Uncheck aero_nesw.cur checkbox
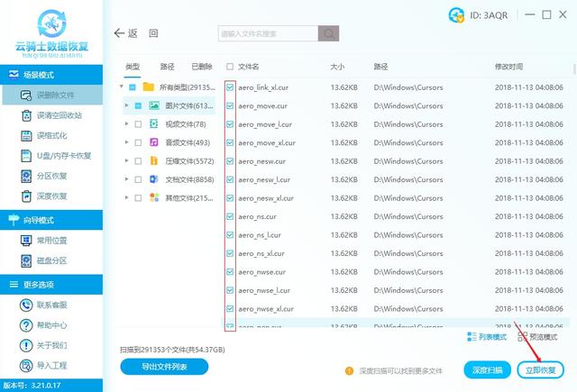The image size is (577, 392). [x=230, y=161]
